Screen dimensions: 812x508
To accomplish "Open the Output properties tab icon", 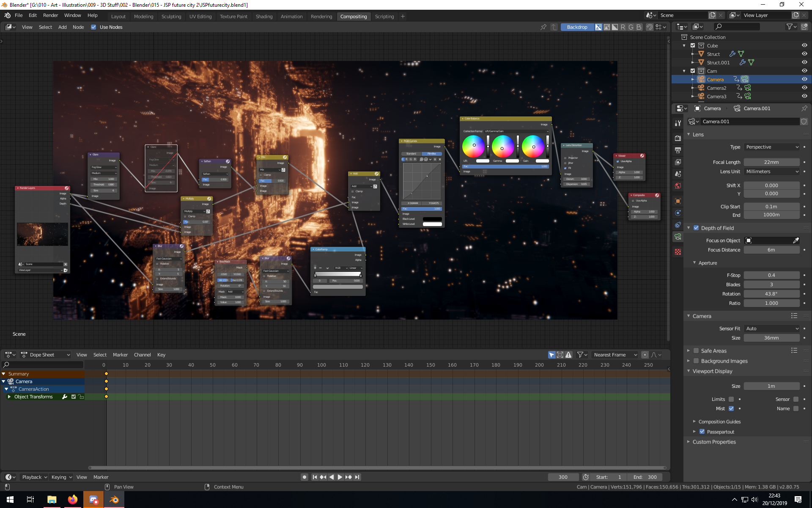I will click(x=678, y=150).
